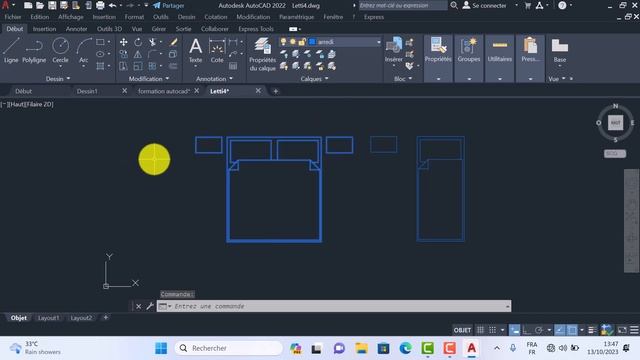
Task: Insert a table from Annotation panel
Action: click(233, 66)
